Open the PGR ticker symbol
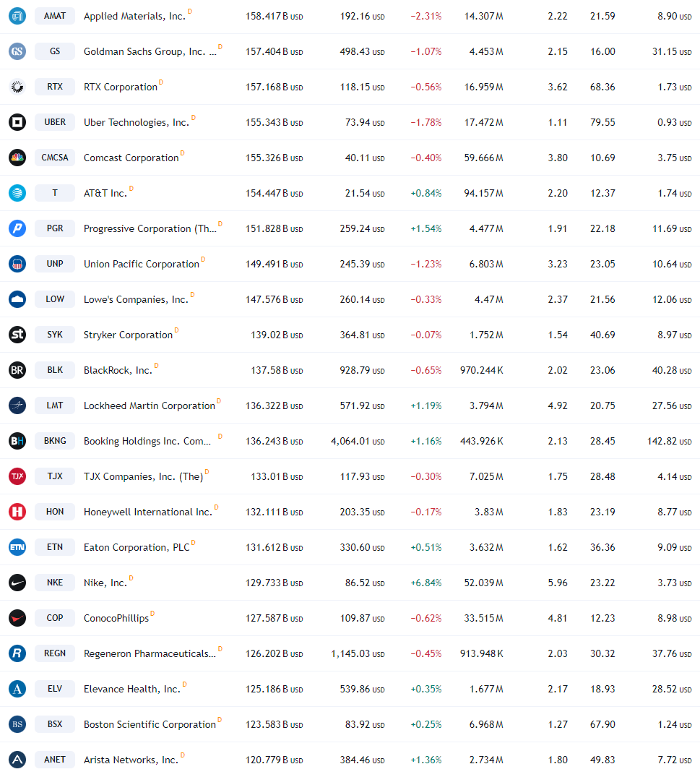 (x=55, y=228)
